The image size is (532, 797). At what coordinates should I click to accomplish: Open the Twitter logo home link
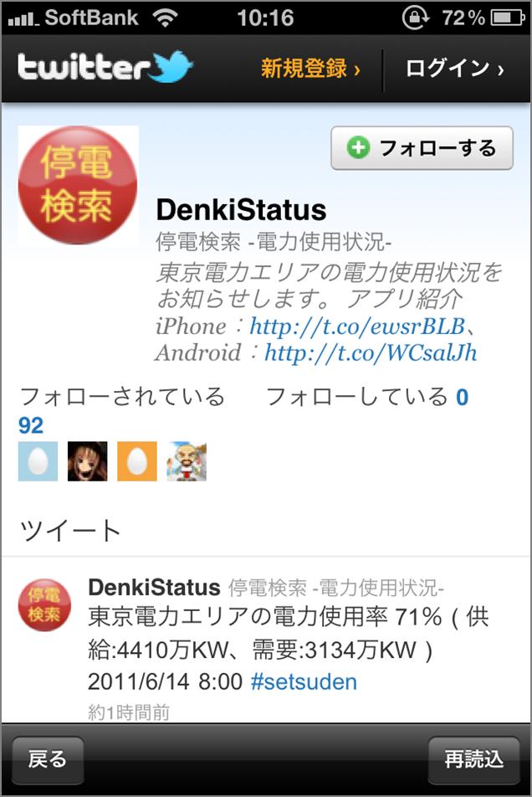click(x=105, y=67)
